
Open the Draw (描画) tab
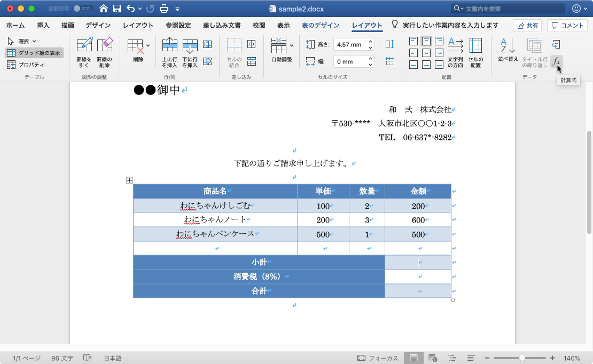(68, 25)
